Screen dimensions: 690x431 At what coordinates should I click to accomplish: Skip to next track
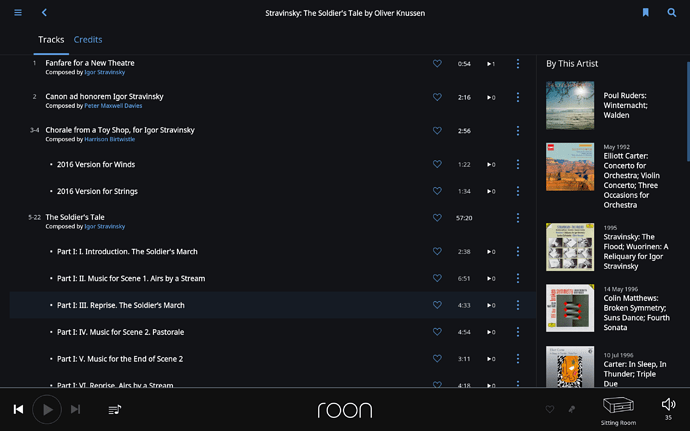(75, 409)
